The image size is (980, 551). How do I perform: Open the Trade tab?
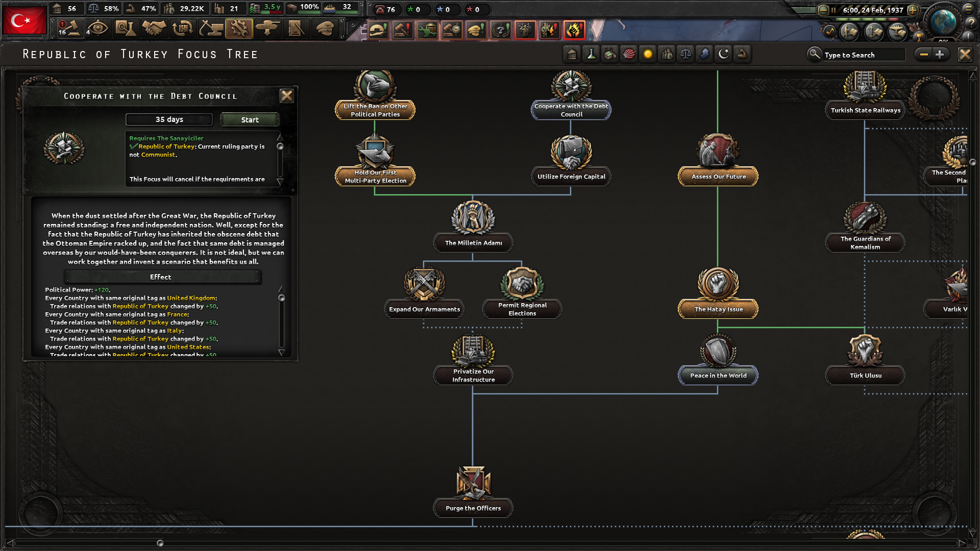182,29
